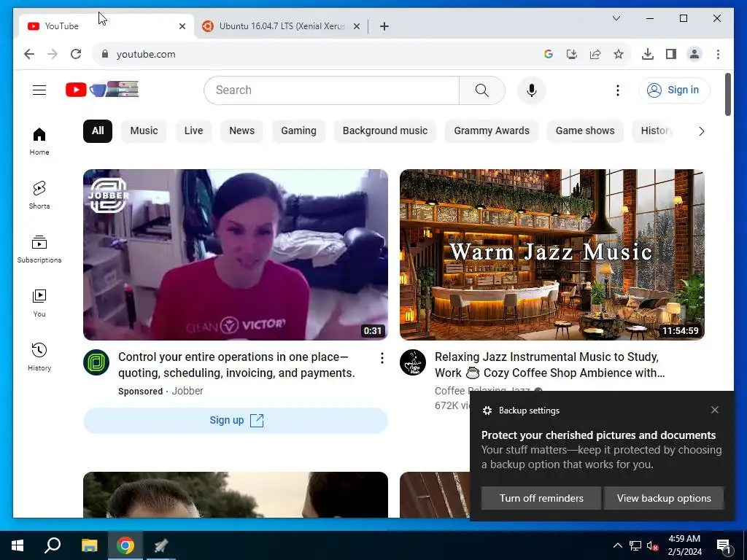The width and height of the screenshot is (747, 560).
Task: Open Jobber channel avatar
Action: pos(96,362)
